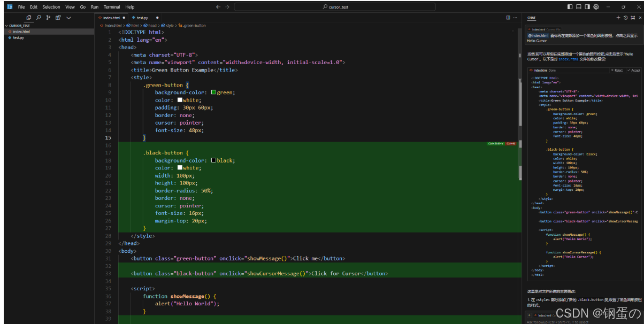The height and width of the screenshot is (324, 644).
Task: Click the cursor_test command center search box
Action: [335, 7]
